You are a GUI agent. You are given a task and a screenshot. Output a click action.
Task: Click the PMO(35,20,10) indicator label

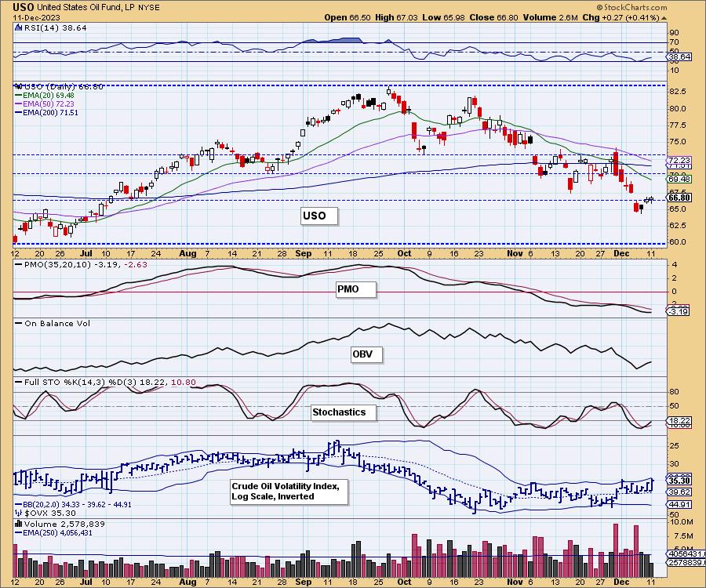(81, 264)
